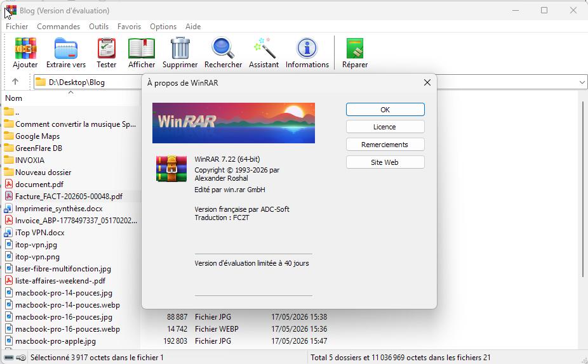The height and width of the screenshot is (364, 588).
Task: Click the Supprimer trash icon
Action: click(x=180, y=48)
